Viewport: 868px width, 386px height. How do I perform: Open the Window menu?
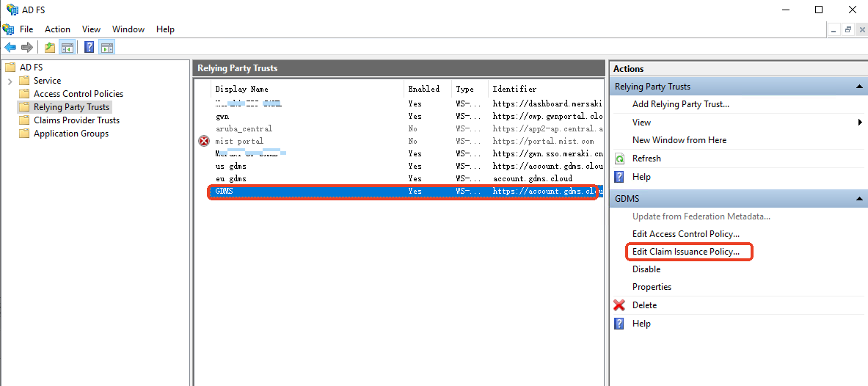point(128,29)
